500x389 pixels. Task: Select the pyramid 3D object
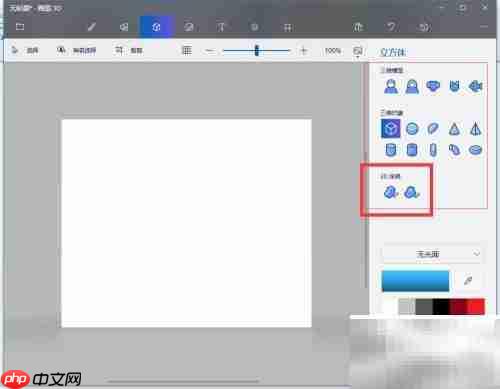pos(476,129)
